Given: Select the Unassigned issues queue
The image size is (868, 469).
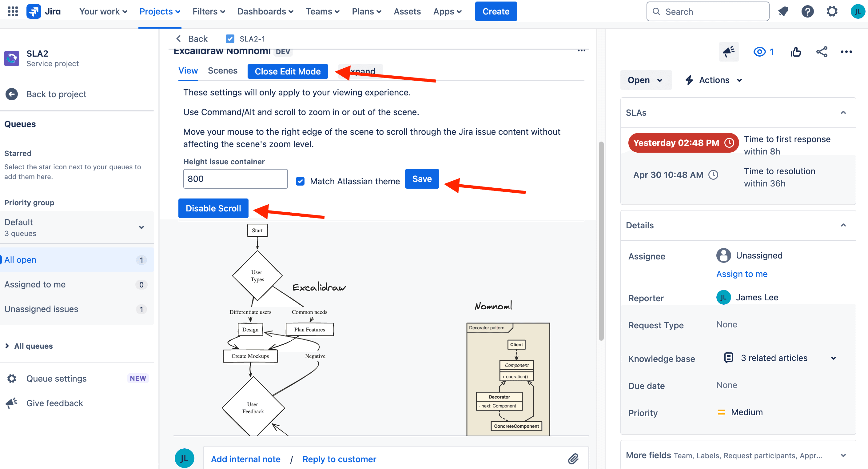Looking at the screenshot, I should pos(77,309).
